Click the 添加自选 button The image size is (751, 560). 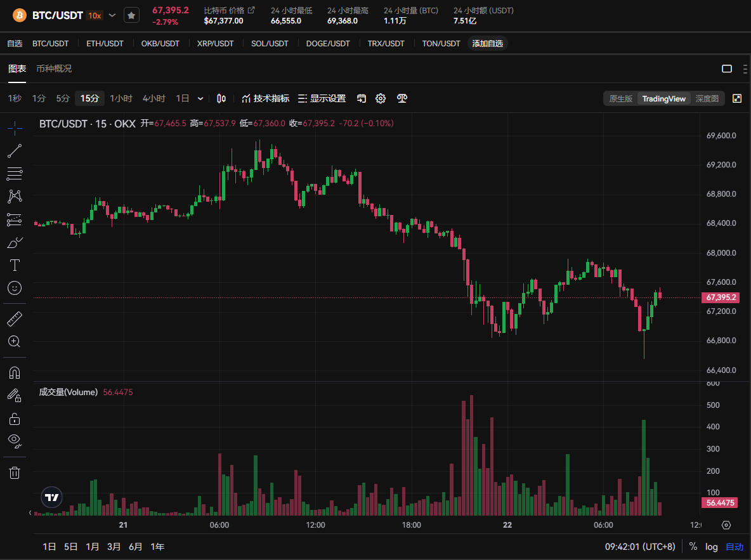487,43
